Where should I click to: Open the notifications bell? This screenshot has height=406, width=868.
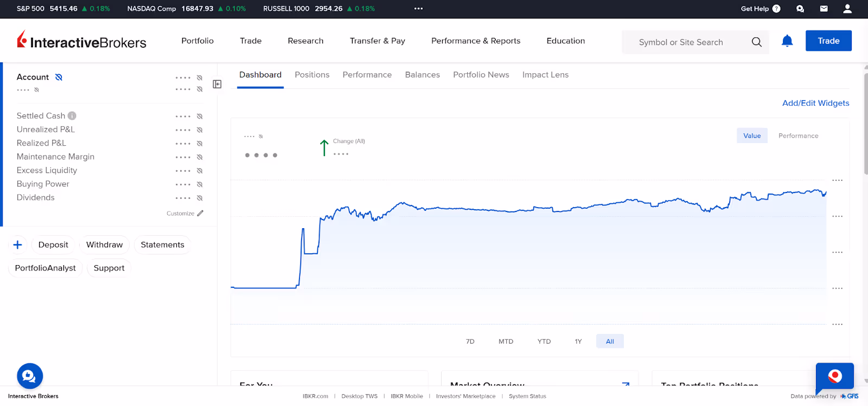pos(787,41)
